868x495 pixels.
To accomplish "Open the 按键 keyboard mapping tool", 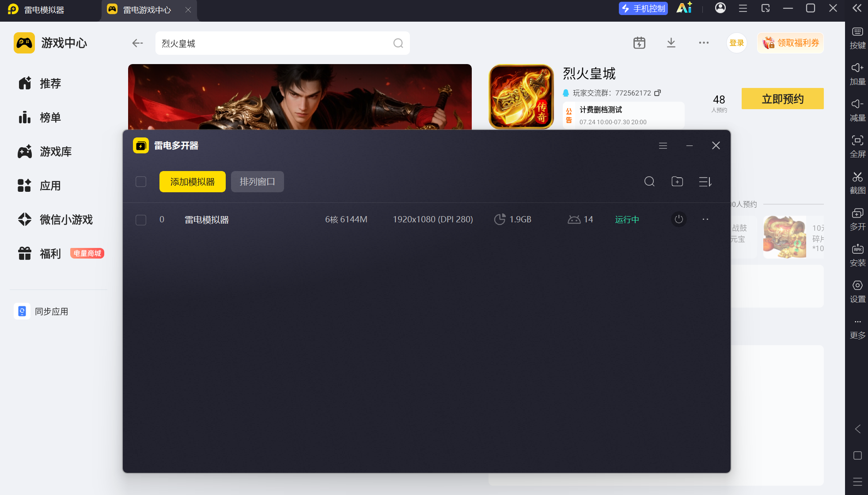I will point(857,38).
